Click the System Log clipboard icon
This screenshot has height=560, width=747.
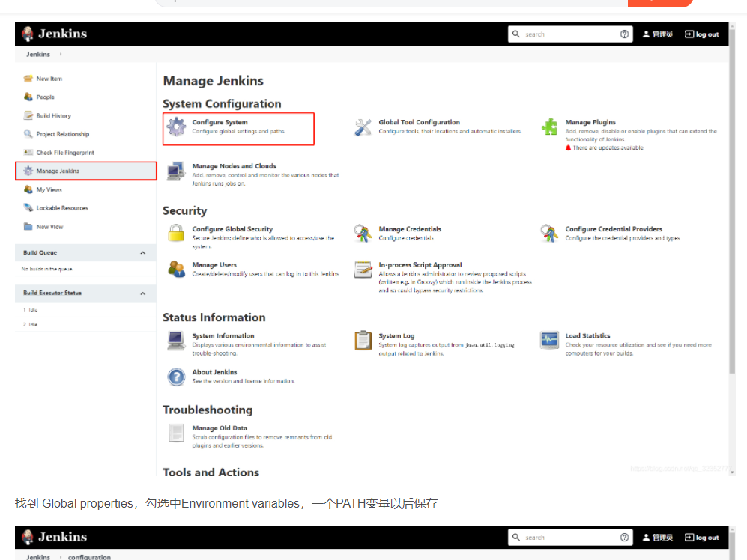pos(363,341)
